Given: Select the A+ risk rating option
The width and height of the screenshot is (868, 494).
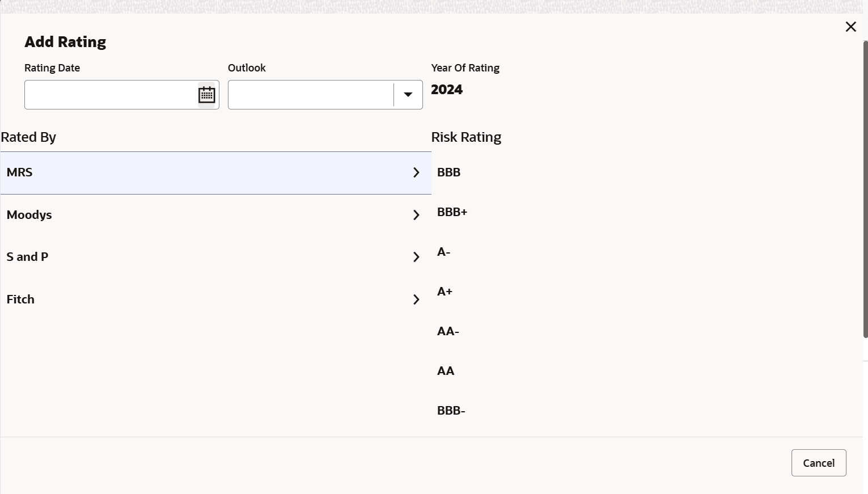Looking at the screenshot, I should (444, 292).
